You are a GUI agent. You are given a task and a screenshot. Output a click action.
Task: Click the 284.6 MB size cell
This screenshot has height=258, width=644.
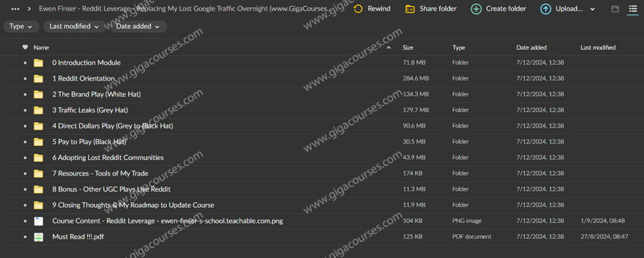416,79
